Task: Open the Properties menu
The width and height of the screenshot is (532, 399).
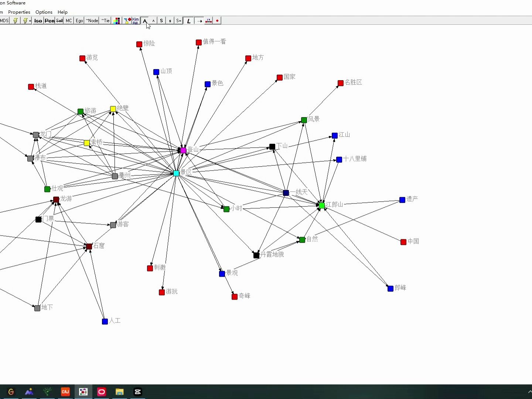Action: (x=19, y=12)
